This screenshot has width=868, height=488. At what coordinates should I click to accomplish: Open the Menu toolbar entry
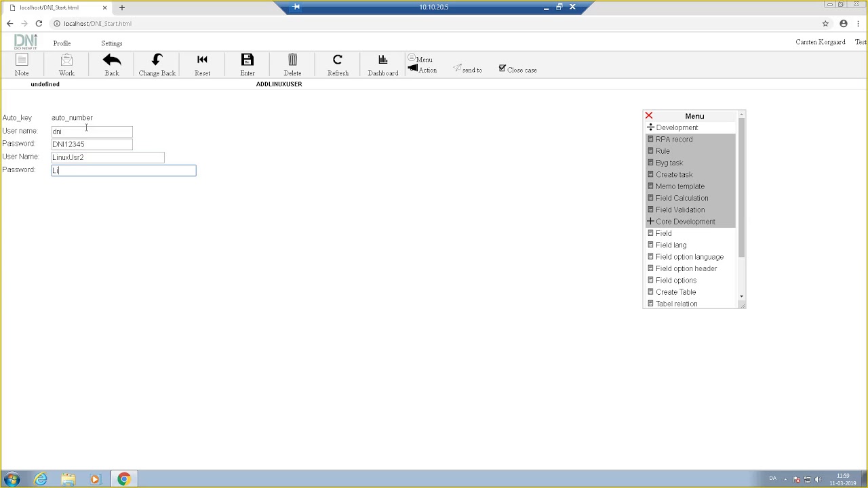pos(420,59)
